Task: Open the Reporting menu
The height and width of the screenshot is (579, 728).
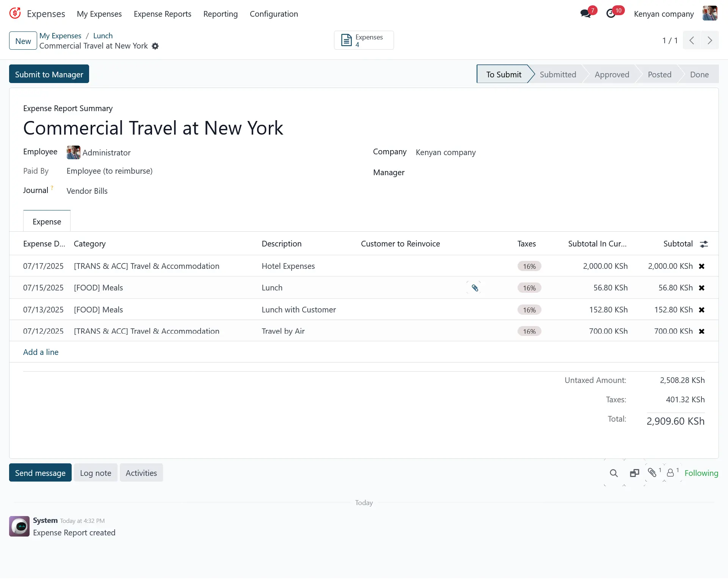Action: pos(220,14)
